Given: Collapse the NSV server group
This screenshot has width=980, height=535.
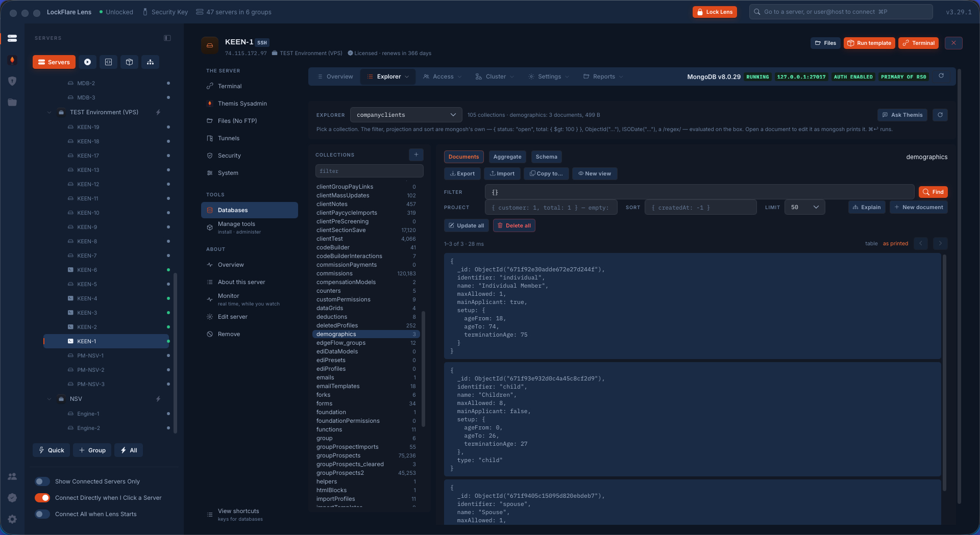Looking at the screenshot, I should point(50,399).
